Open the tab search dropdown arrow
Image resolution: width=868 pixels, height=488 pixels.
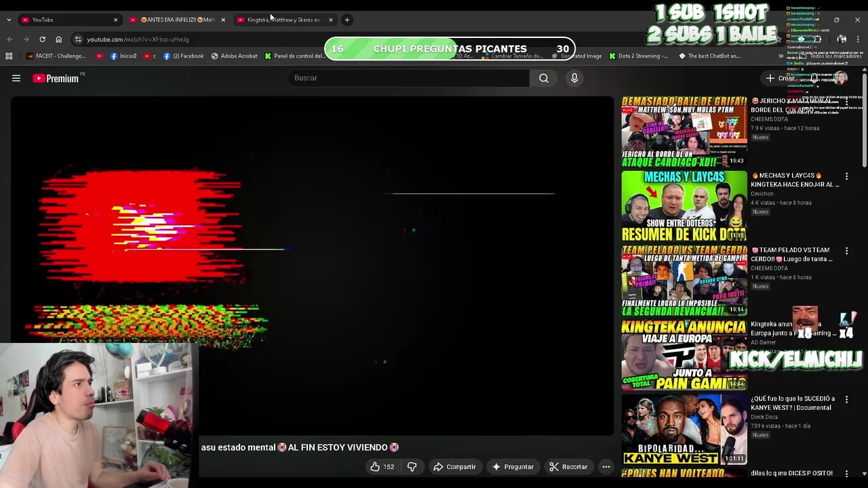(x=8, y=20)
